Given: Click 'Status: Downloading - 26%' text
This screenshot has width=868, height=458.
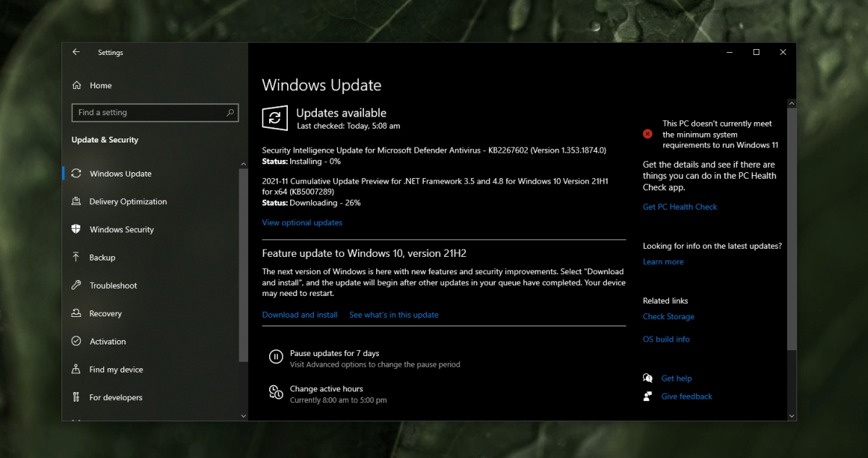Looking at the screenshot, I should (311, 203).
